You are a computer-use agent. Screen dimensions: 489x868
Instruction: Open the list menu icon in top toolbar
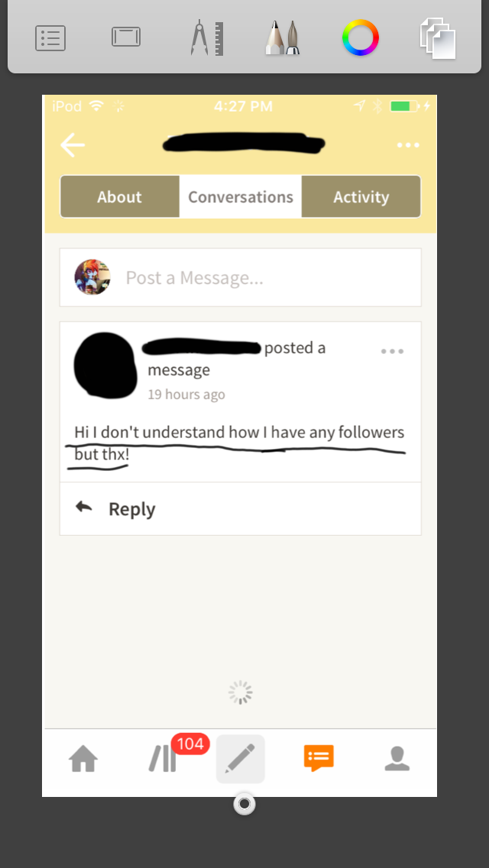(x=50, y=38)
